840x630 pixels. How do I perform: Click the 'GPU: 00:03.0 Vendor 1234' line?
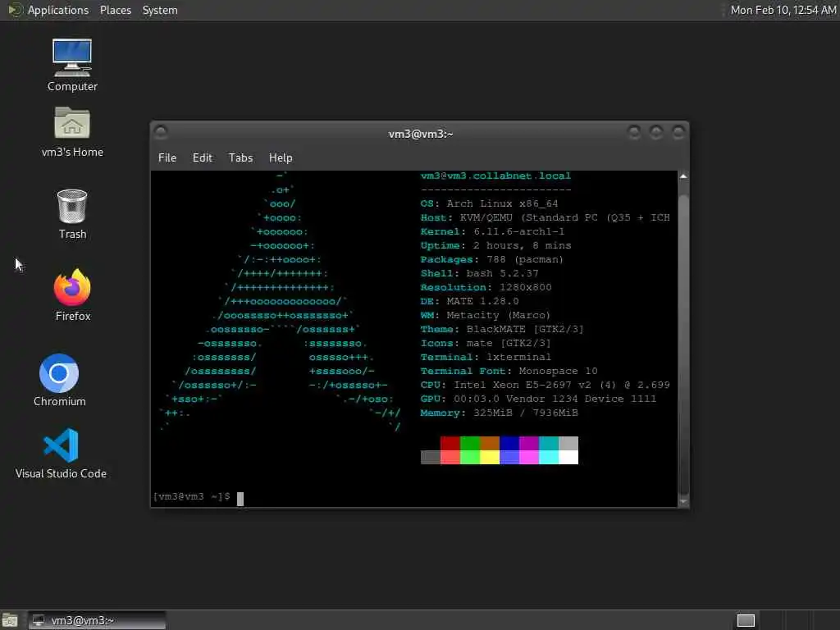[538, 399]
